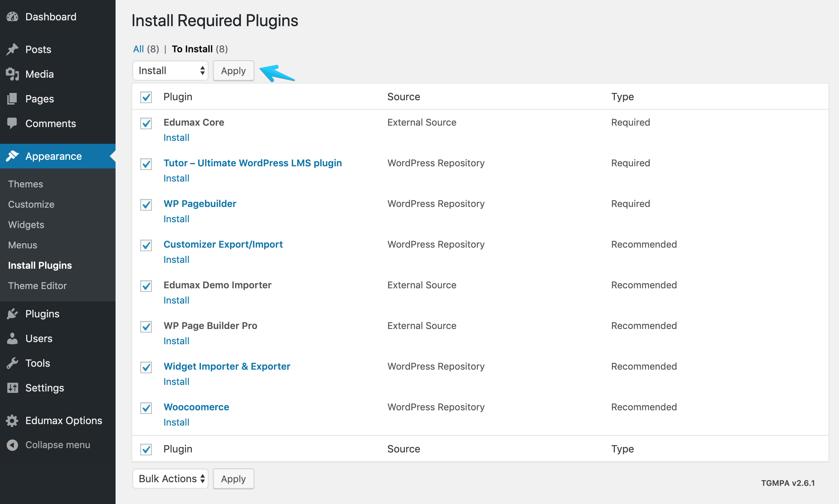Click the top Apply button
The height and width of the screenshot is (504, 839).
pyautogui.click(x=233, y=71)
